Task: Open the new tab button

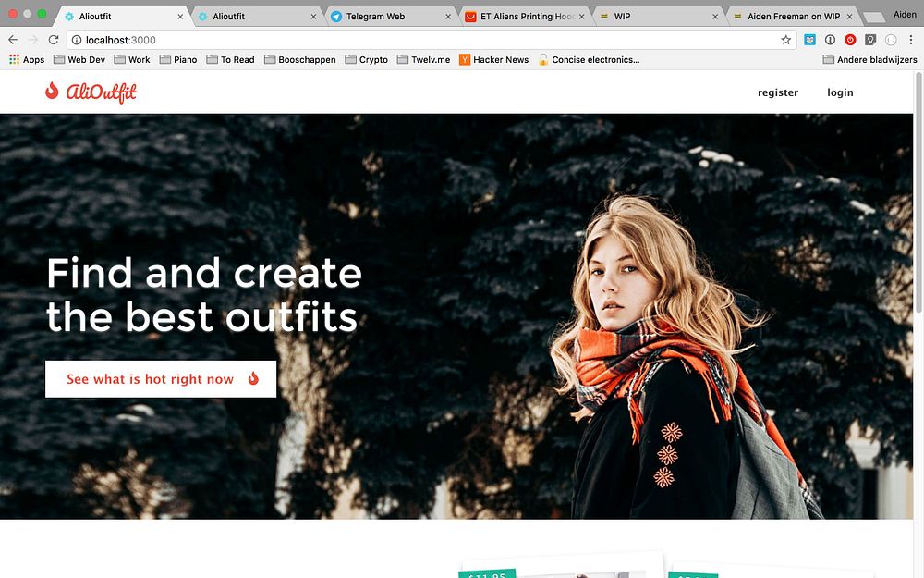Action: click(874, 17)
